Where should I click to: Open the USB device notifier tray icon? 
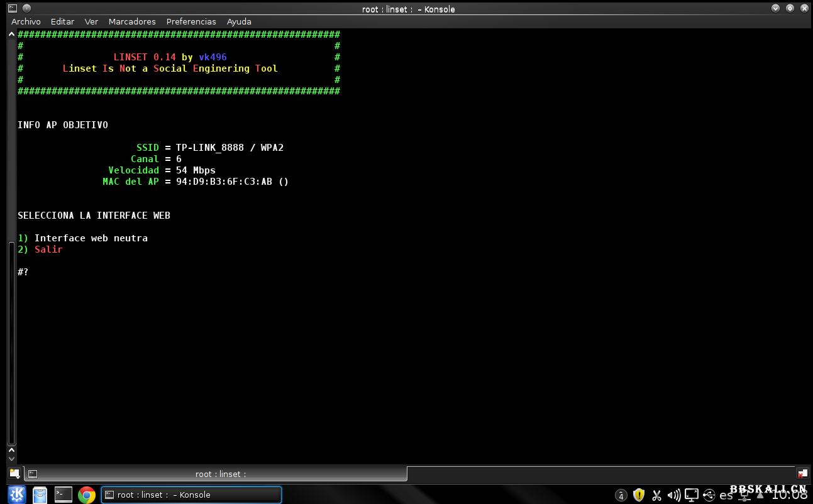pos(709,495)
